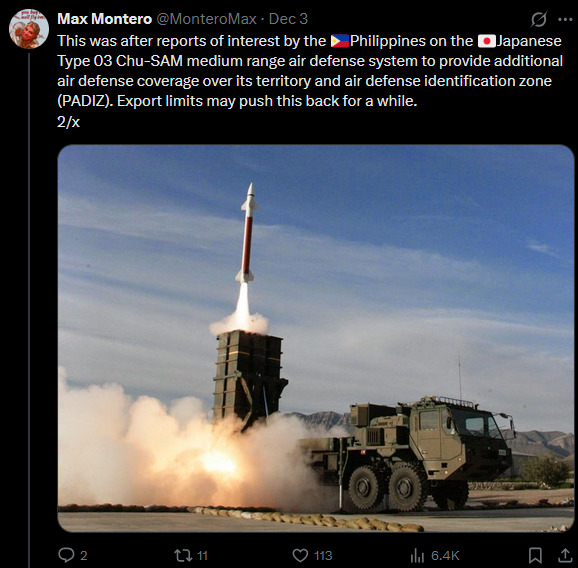This screenshot has width=578, height=568.
Task: Click the Max Montero display name
Action: [x=105, y=19]
